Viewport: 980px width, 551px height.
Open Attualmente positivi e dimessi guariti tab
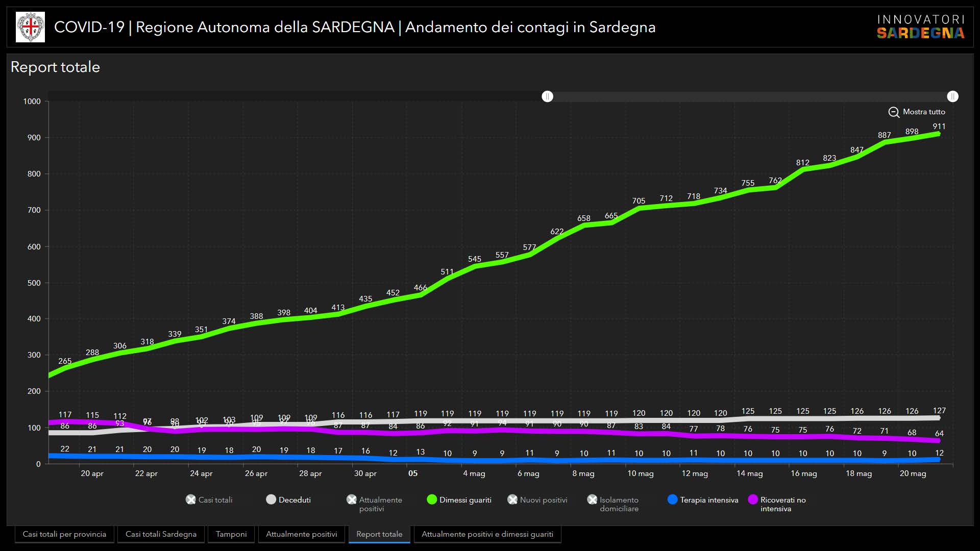tap(487, 534)
